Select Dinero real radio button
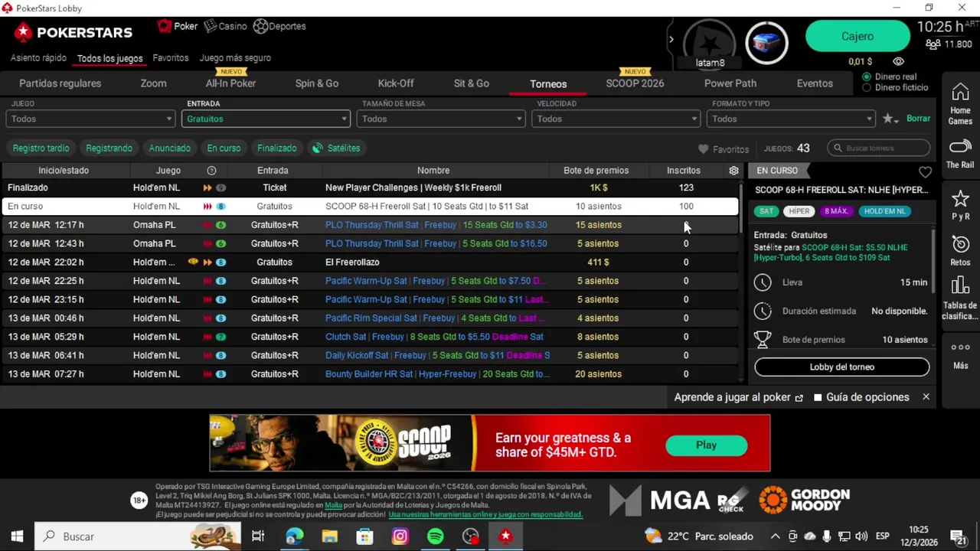This screenshot has height=551, width=980. pos(867,77)
